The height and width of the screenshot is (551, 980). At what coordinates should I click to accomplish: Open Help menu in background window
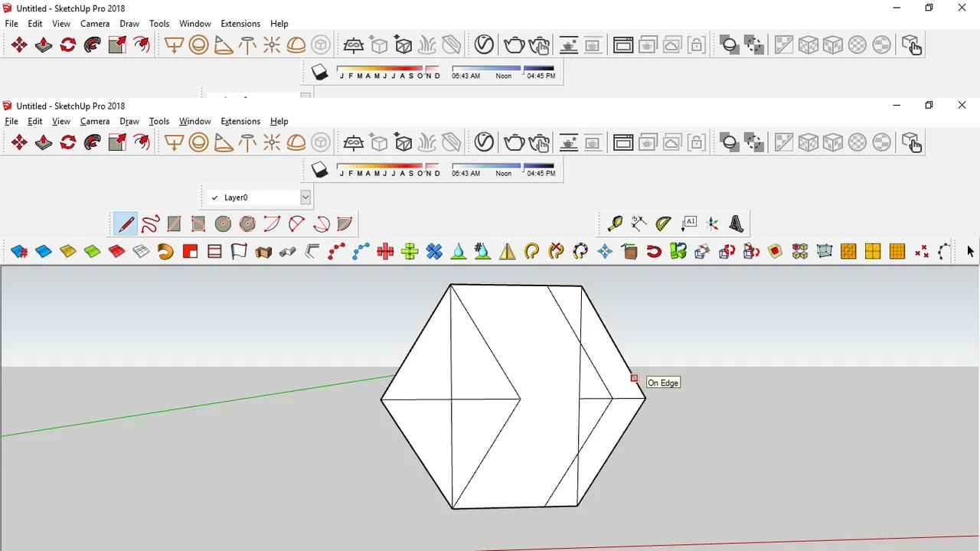279,24
